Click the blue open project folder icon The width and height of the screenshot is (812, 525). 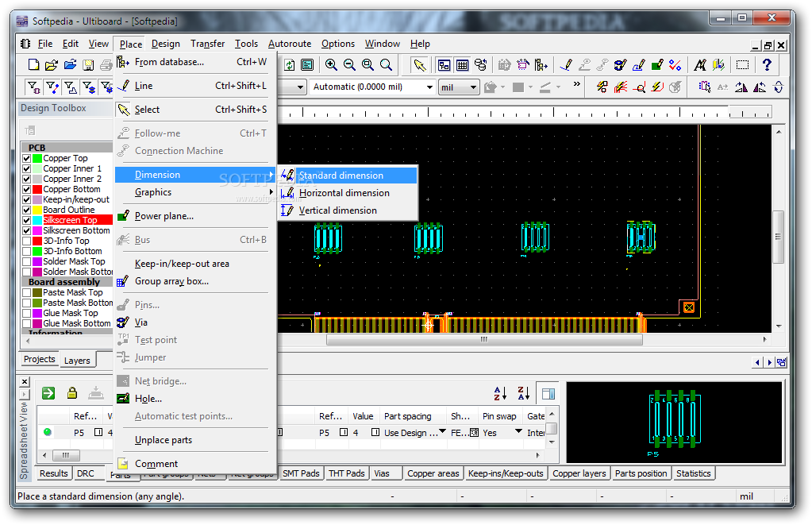click(70, 65)
